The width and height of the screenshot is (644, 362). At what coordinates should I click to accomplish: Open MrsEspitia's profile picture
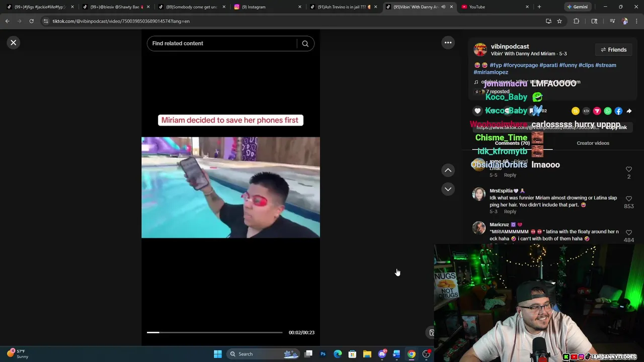point(479,194)
